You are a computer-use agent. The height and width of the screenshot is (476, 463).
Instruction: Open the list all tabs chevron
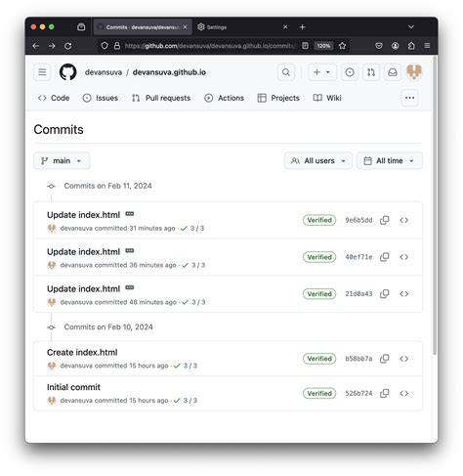[x=411, y=27]
